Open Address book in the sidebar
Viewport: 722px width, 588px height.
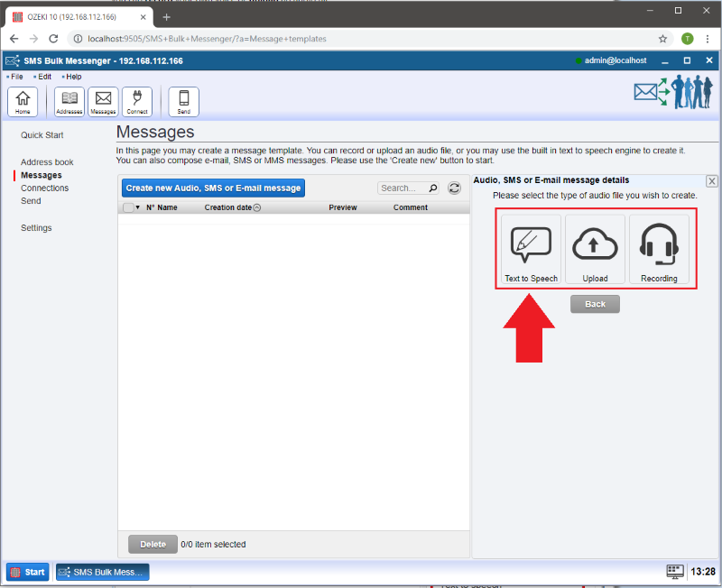point(47,162)
